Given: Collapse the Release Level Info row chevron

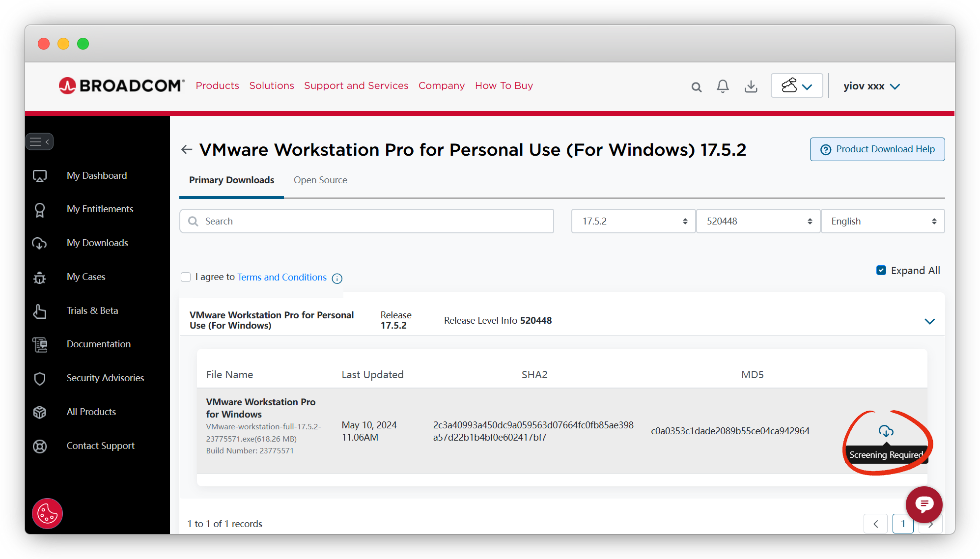Looking at the screenshot, I should coord(929,321).
